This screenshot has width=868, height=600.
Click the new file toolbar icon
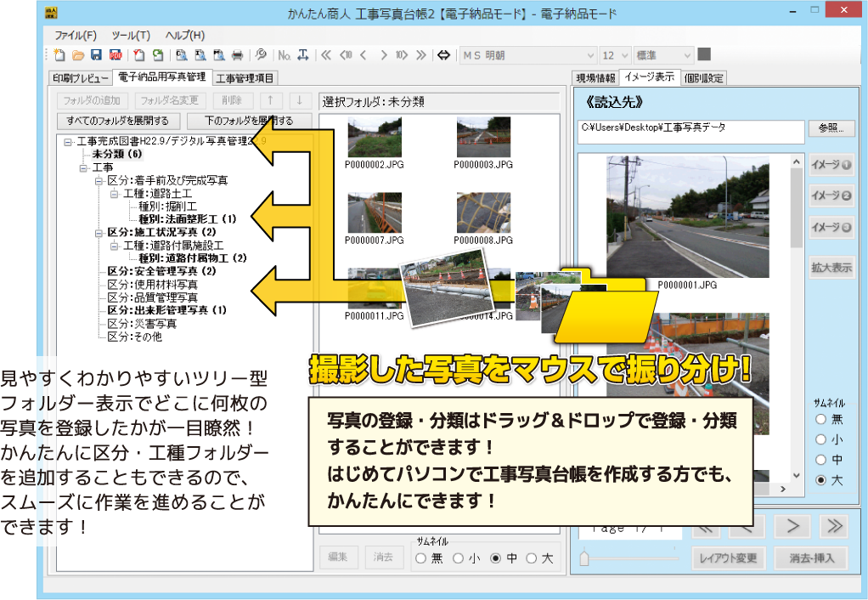tap(59, 55)
